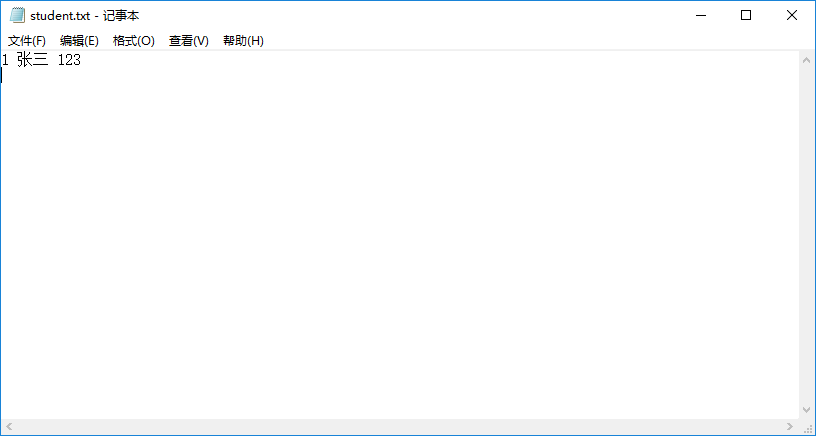Click the horizontal scrollbar right arrow

click(790, 427)
